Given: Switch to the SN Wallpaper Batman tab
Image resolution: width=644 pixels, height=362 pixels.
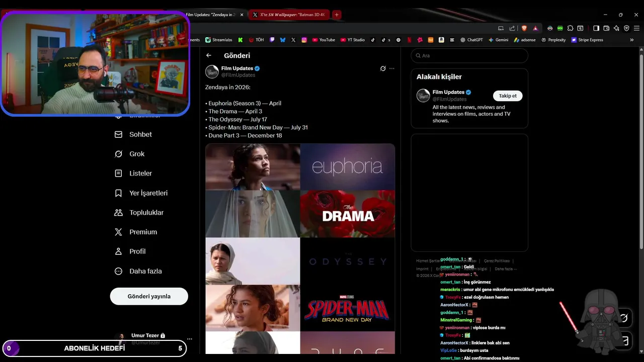Looking at the screenshot, I should [289, 15].
